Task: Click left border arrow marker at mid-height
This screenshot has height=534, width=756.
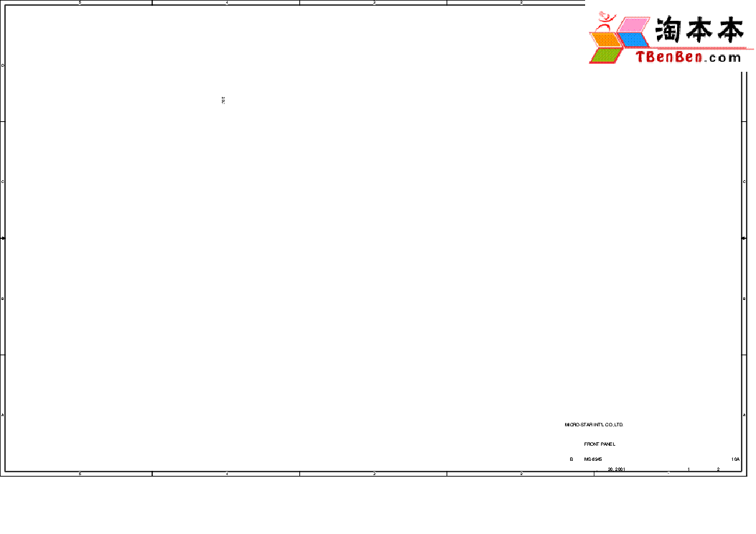Action: (x=4, y=238)
